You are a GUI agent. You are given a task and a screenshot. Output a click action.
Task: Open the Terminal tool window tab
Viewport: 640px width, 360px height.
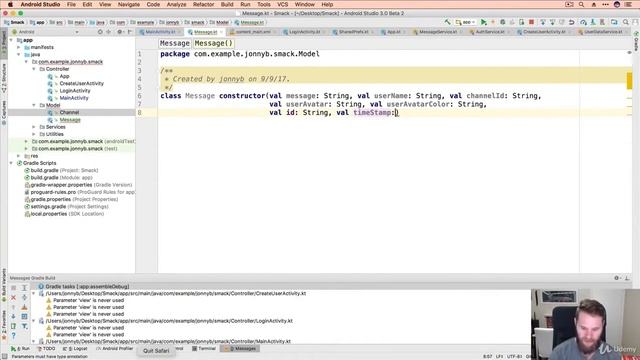[204, 349]
